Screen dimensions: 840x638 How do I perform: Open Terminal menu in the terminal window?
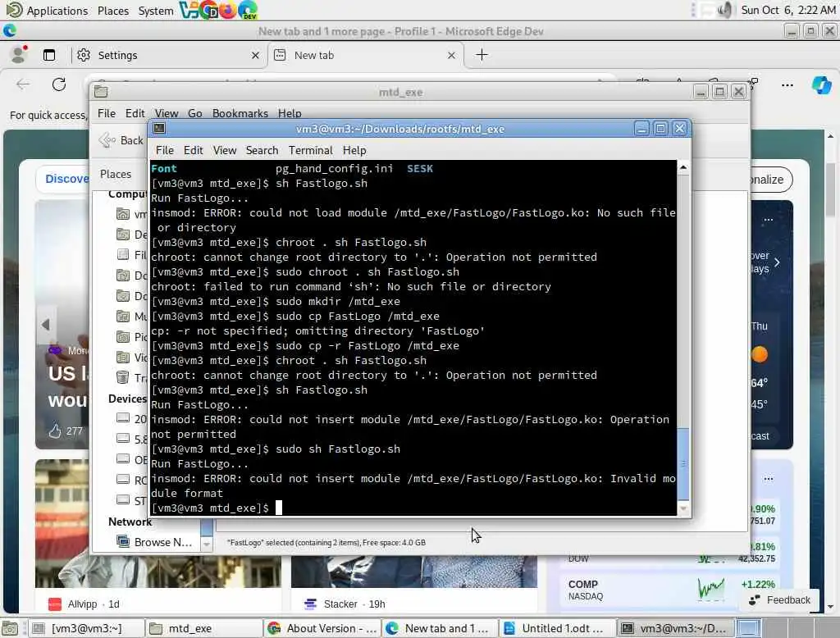(x=311, y=151)
